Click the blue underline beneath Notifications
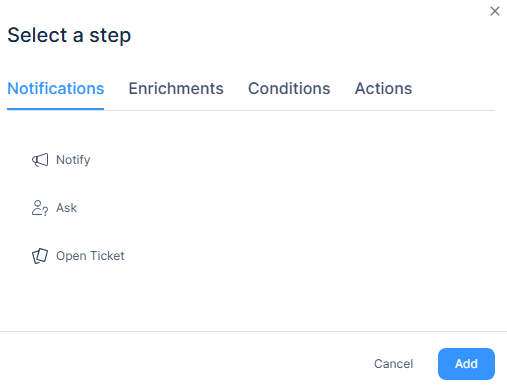 56,109
